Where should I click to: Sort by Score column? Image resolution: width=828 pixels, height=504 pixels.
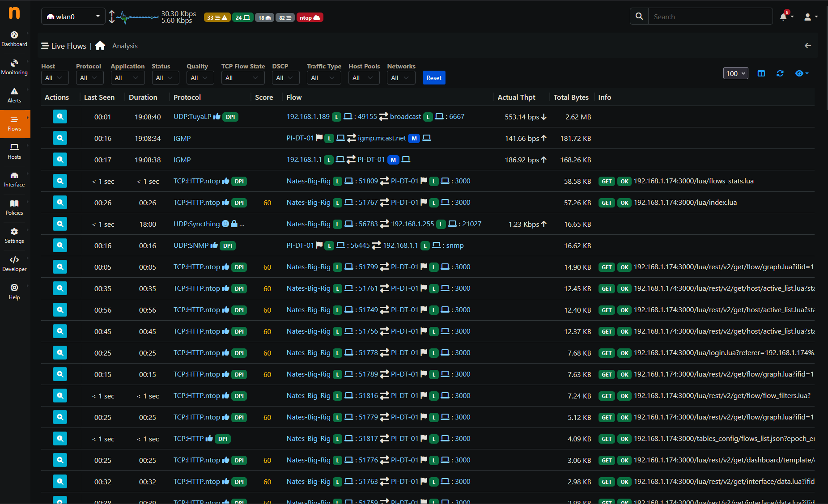[264, 97]
